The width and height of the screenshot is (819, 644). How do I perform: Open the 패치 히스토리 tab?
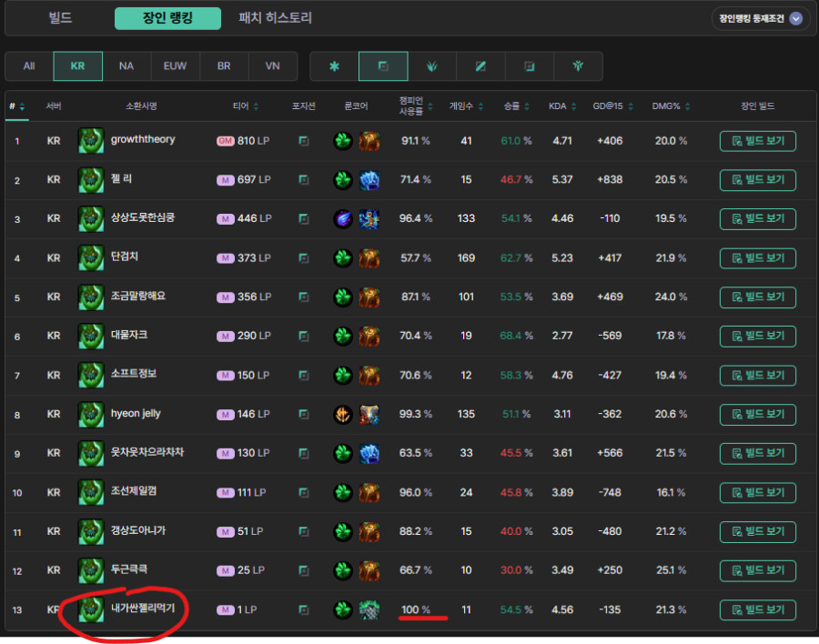click(x=275, y=18)
